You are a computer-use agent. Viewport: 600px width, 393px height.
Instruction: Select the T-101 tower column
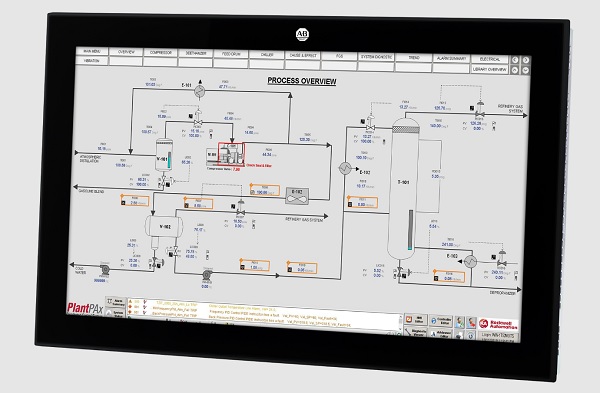point(403,188)
